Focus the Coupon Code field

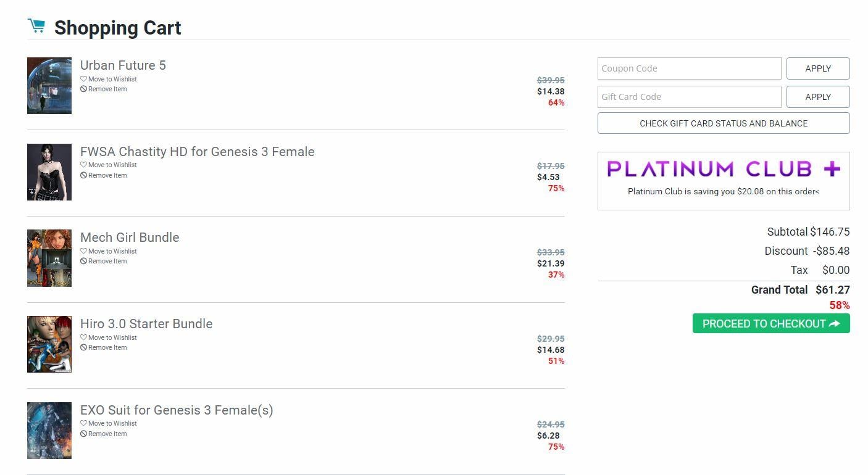689,68
